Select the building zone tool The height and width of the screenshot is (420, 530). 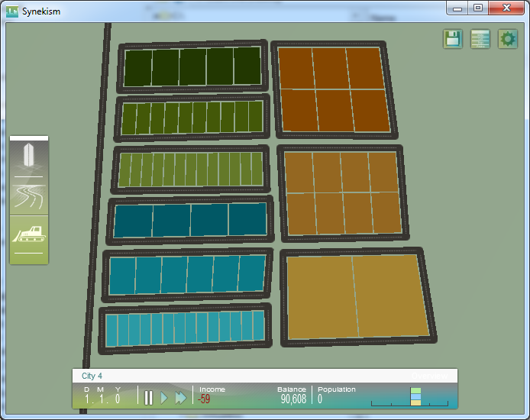(x=29, y=157)
